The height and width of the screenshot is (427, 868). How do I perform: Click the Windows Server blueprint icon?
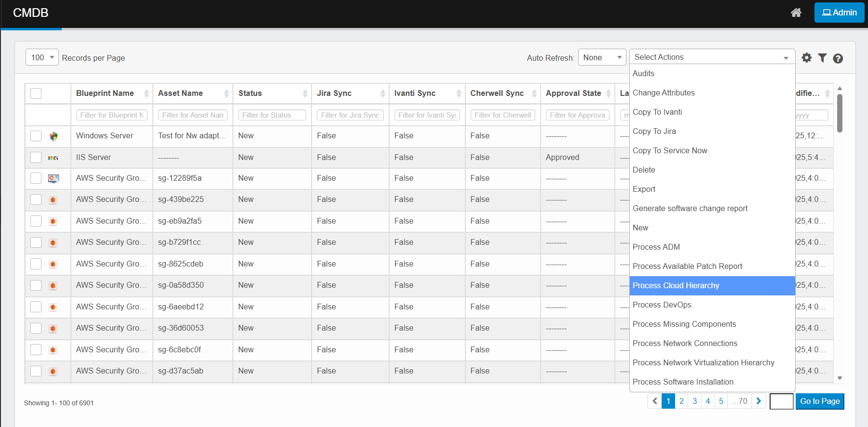click(54, 136)
